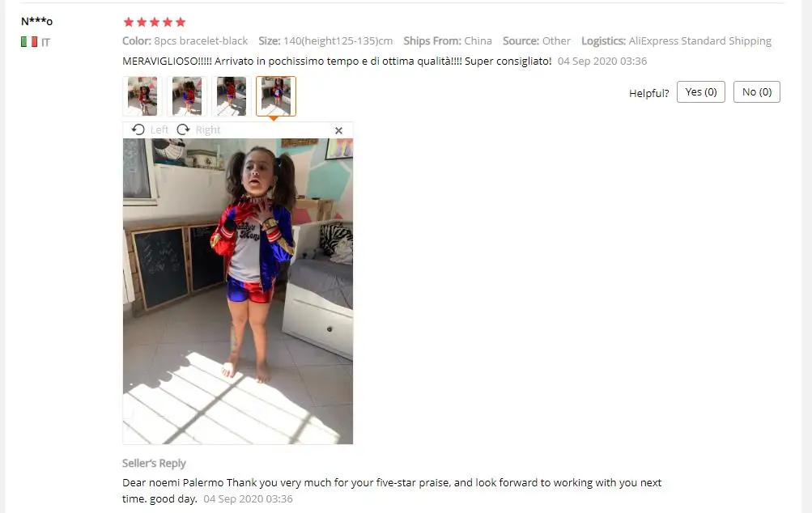Click the 'Seller's Reply' heading
This screenshot has width=812, height=513.
tap(154, 464)
